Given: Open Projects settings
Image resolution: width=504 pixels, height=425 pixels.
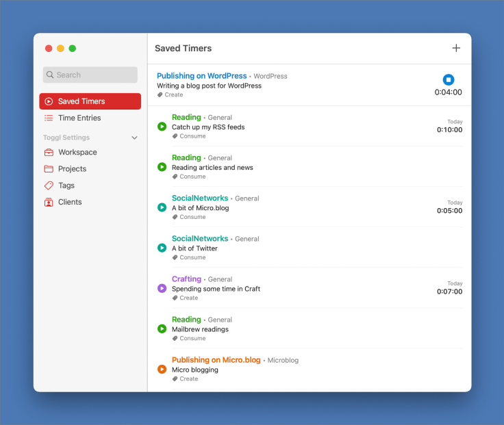Looking at the screenshot, I should (90, 169).
